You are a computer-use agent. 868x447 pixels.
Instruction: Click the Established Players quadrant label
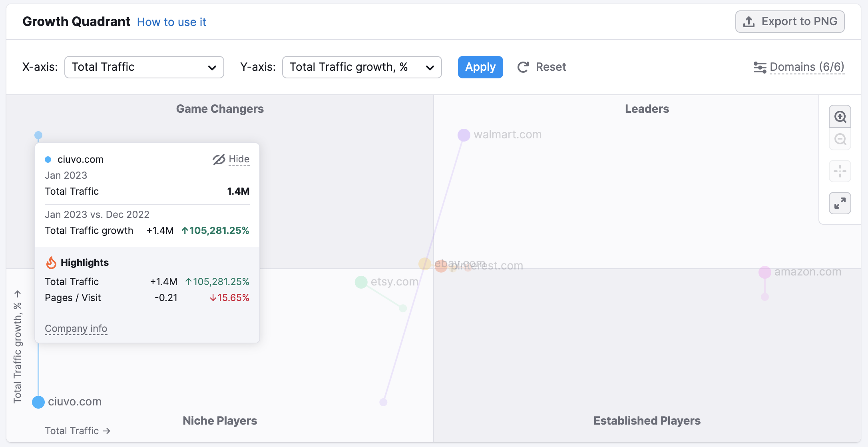point(647,421)
